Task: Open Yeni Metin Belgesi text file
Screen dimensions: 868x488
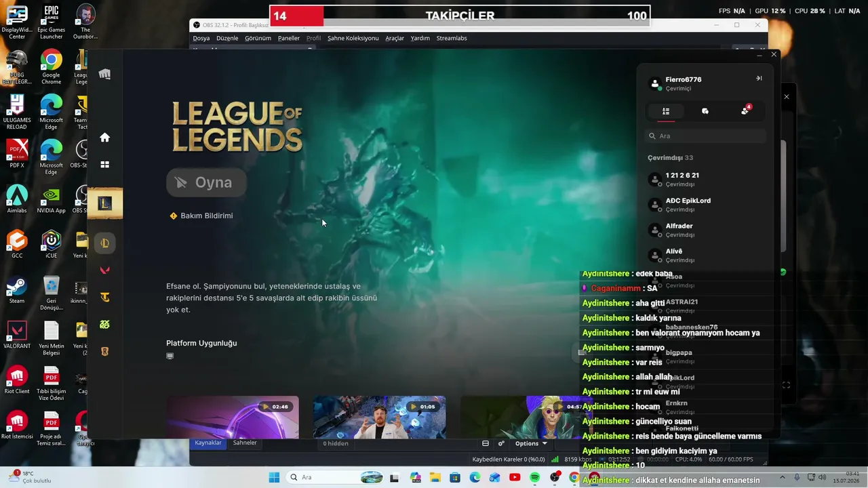Action: (x=51, y=339)
